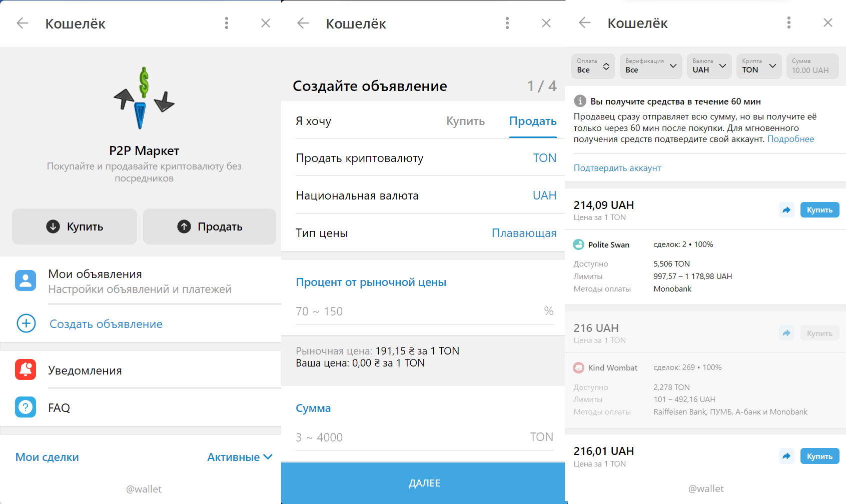Open the Валюта UAH dropdown

pyautogui.click(x=709, y=66)
